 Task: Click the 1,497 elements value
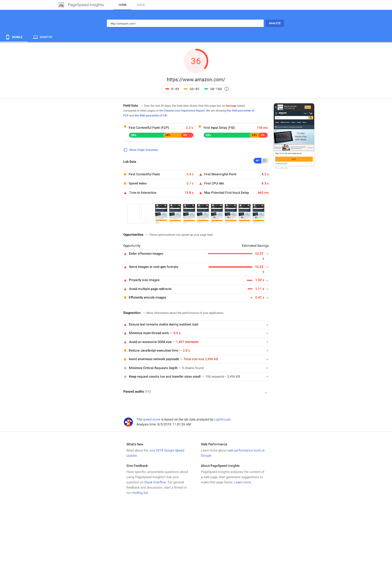click(187, 342)
